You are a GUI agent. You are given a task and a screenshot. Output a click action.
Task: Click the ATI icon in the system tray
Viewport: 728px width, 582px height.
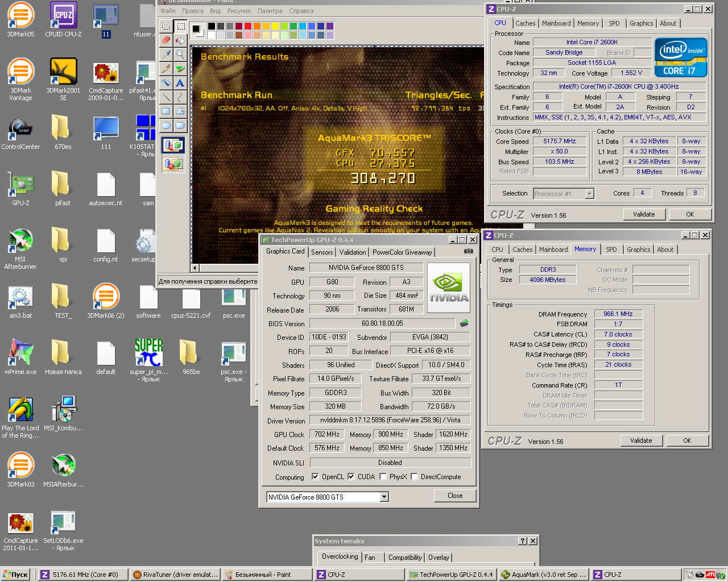coord(710,575)
